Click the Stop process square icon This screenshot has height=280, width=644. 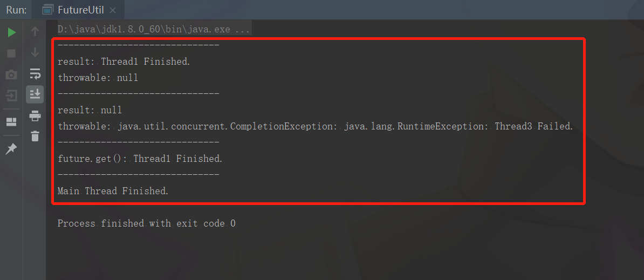click(x=11, y=53)
